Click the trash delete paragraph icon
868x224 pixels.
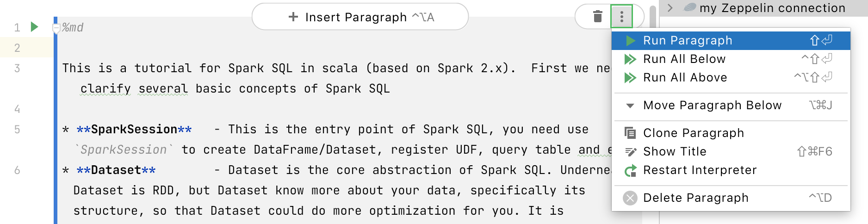[x=598, y=17]
